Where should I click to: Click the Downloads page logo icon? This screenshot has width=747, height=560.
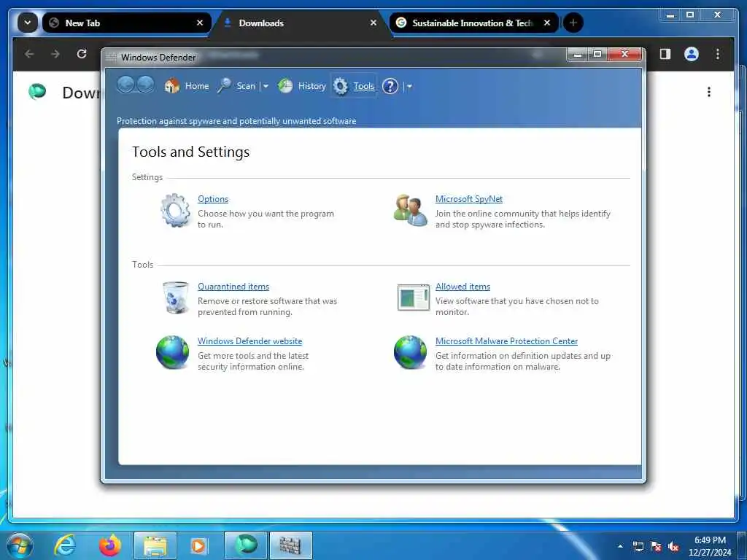coord(37,91)
